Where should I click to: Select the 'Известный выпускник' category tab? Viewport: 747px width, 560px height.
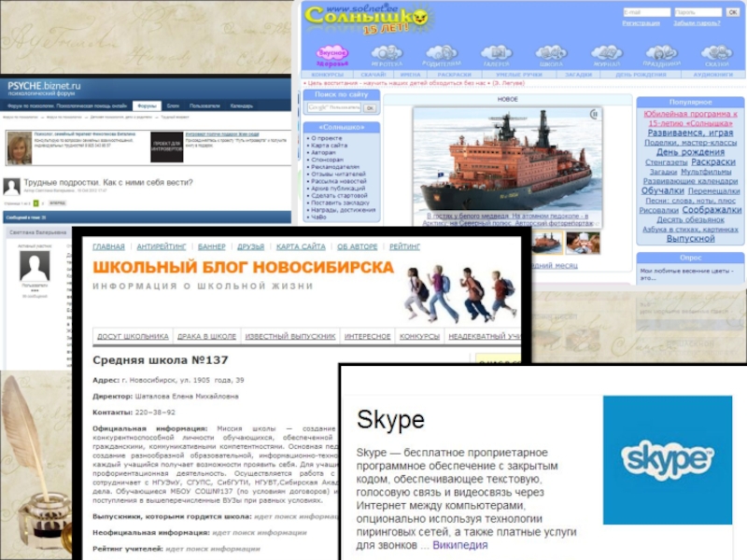pyautogui.click(x=290, y=336)
